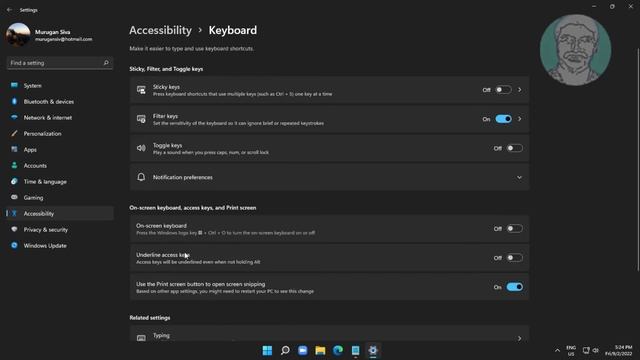Open Privacy & security settings
The height and width of the screenshot is (360, 640).
(60, 229)
